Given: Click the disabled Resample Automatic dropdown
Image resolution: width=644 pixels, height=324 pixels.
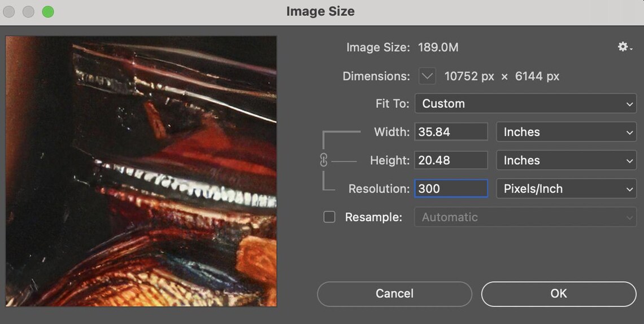Looking at the screenshot, I should click(x=526, y=217).
